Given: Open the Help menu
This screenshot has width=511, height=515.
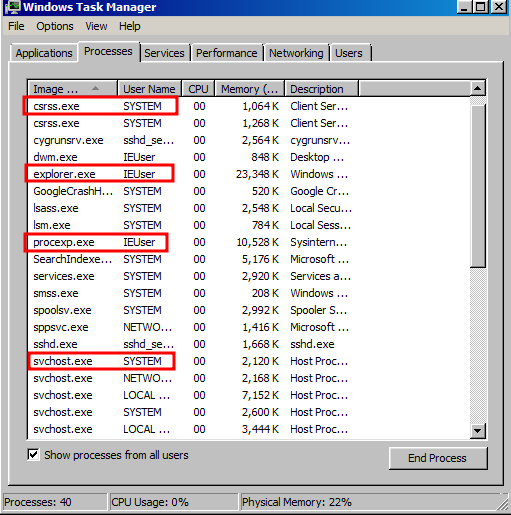Looking at the screenshot, I should coord(130,26).
